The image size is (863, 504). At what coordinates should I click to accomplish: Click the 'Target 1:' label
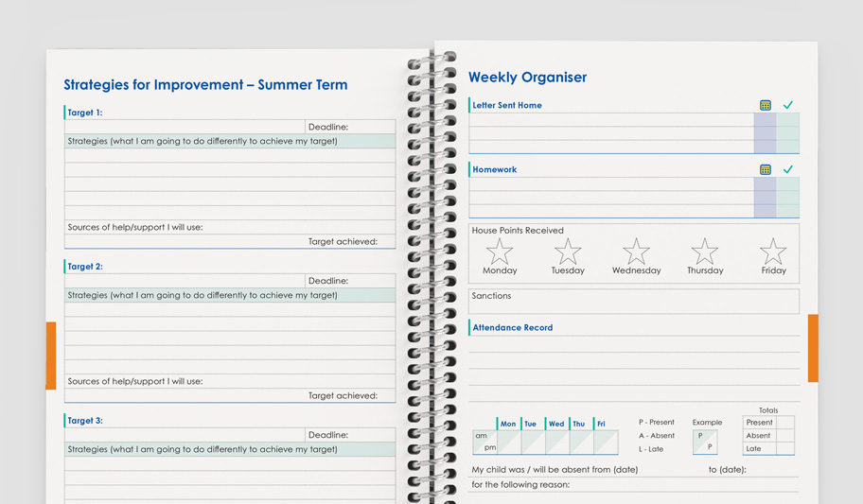tap(85, 113)
